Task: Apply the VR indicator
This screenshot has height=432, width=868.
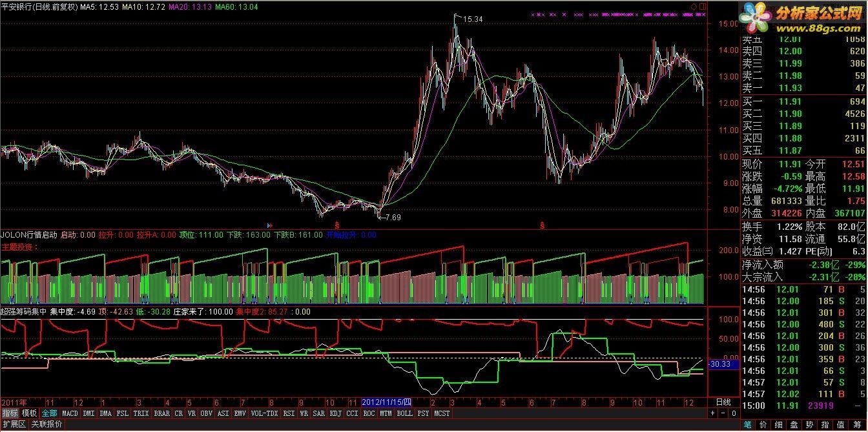Action: [x=192, y=413]
